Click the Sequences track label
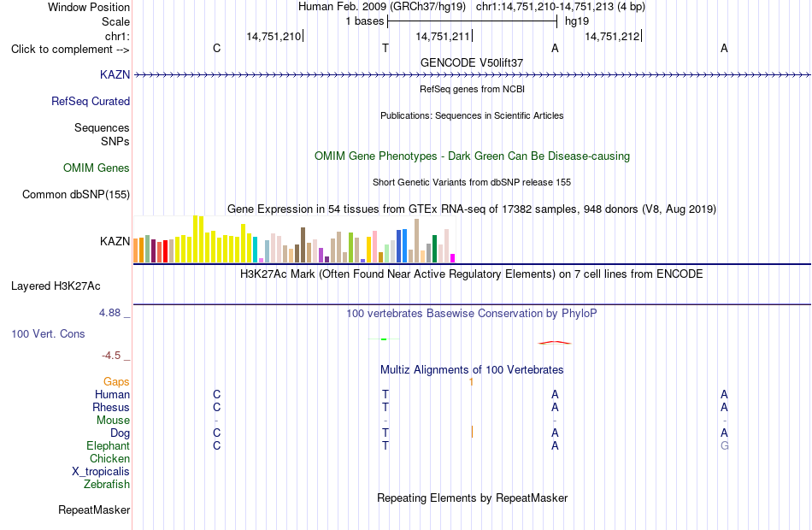 click(102, 127)
